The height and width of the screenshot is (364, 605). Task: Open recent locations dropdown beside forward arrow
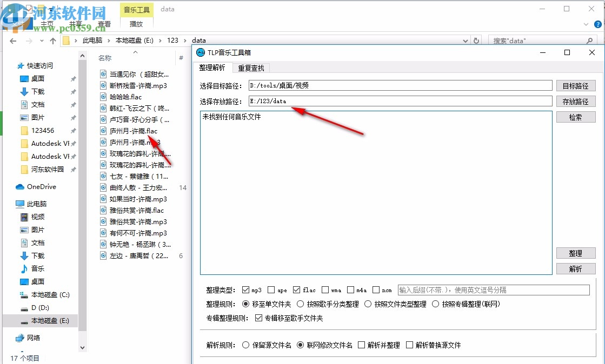[x=41, y=41]
